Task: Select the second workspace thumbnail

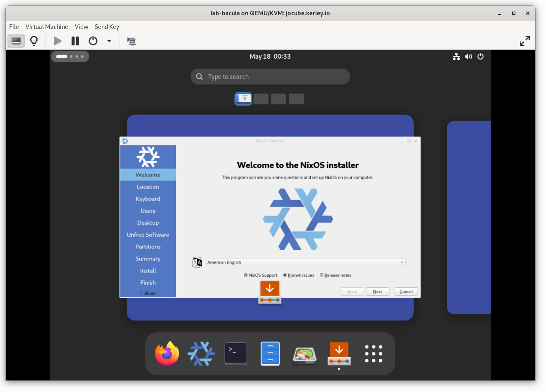Action: [x=261, y=99]
